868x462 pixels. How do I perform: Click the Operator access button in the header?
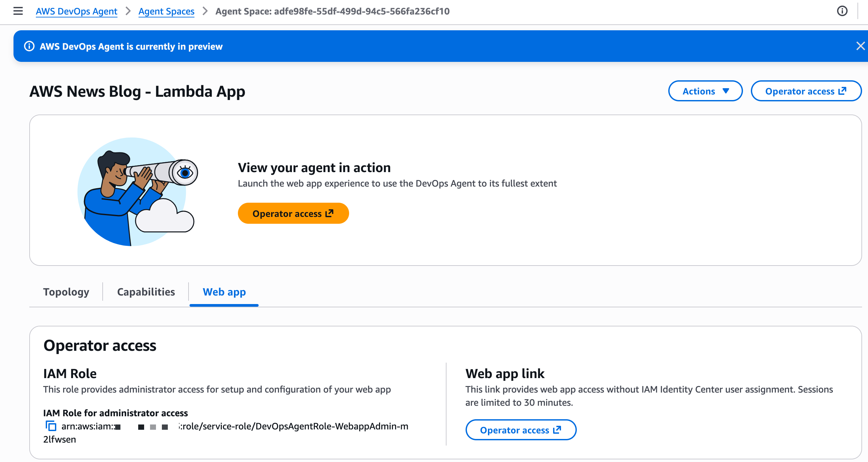(x=806, y=91)
